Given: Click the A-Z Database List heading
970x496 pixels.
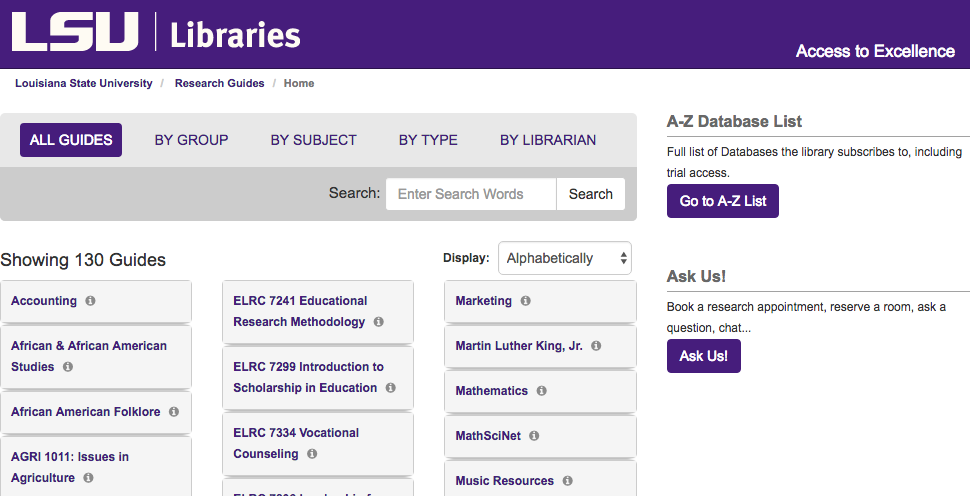Looking at the screenshot, I should click(x=734, y=121).
